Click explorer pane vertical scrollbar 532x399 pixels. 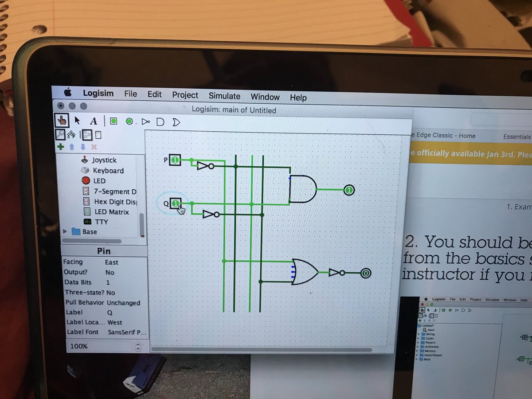(x=142, y=226)
